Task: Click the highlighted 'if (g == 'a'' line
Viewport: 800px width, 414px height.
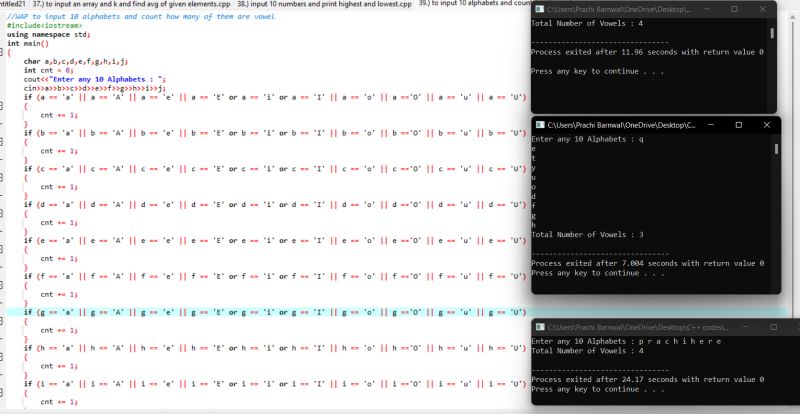Action: tap(275, 312)
